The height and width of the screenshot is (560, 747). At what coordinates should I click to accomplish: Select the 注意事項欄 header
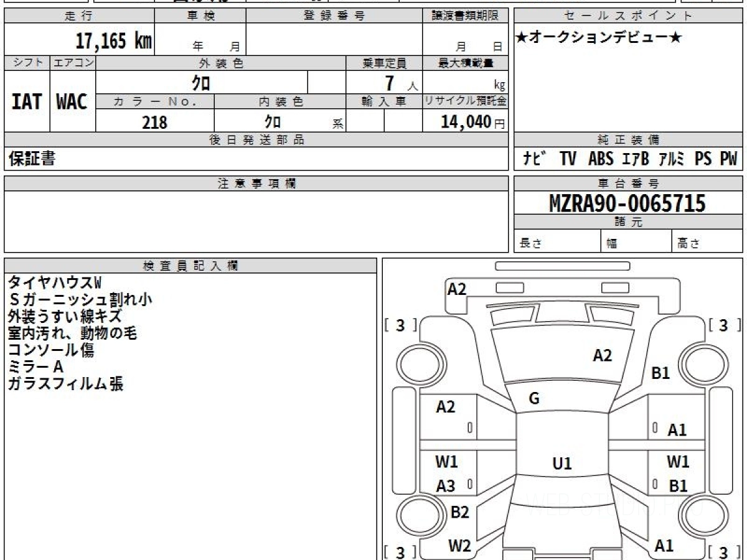(256, 184)
